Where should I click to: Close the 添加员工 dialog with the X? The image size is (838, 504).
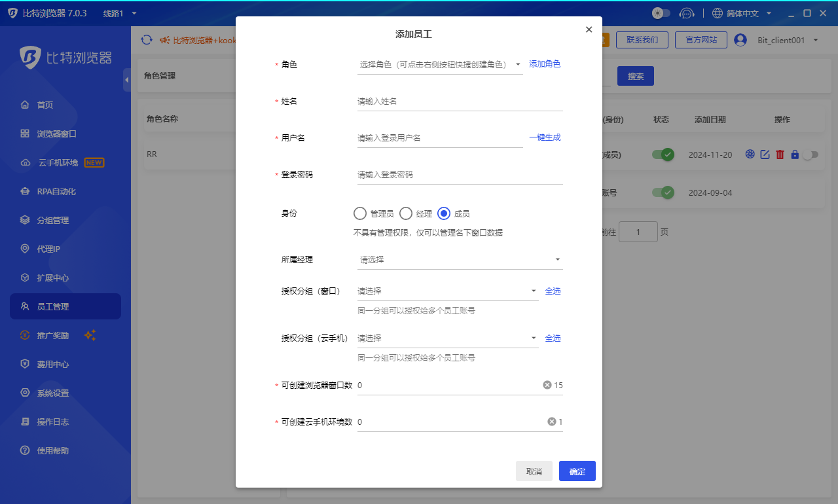pyautogui.click(x=589, y=29)
